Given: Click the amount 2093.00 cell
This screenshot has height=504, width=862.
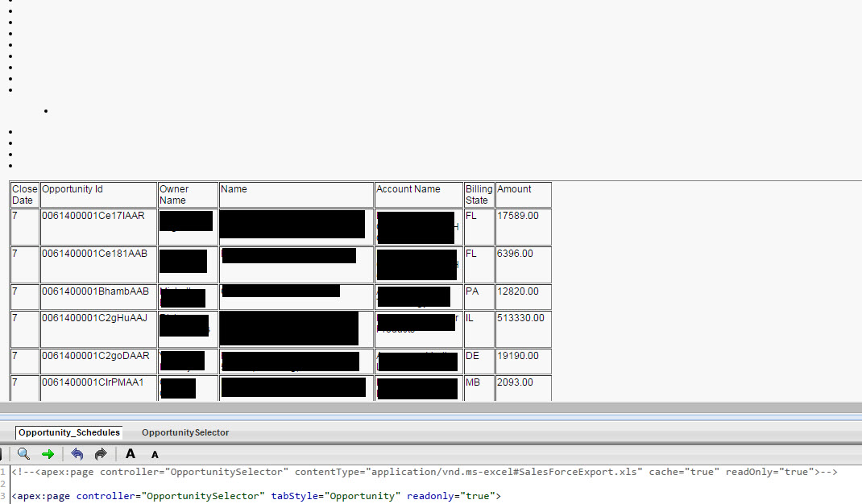Looking at the screenshot, I should click(524, 388).
